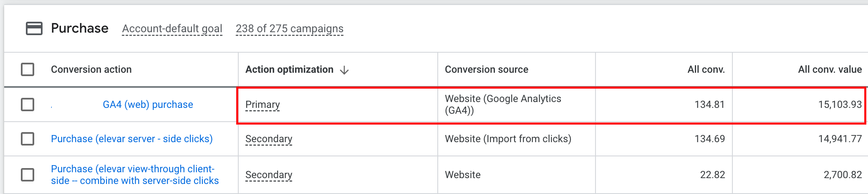Sort by Action optimization column header
This screenshot has height=194, width=868.
pos(289,69)
